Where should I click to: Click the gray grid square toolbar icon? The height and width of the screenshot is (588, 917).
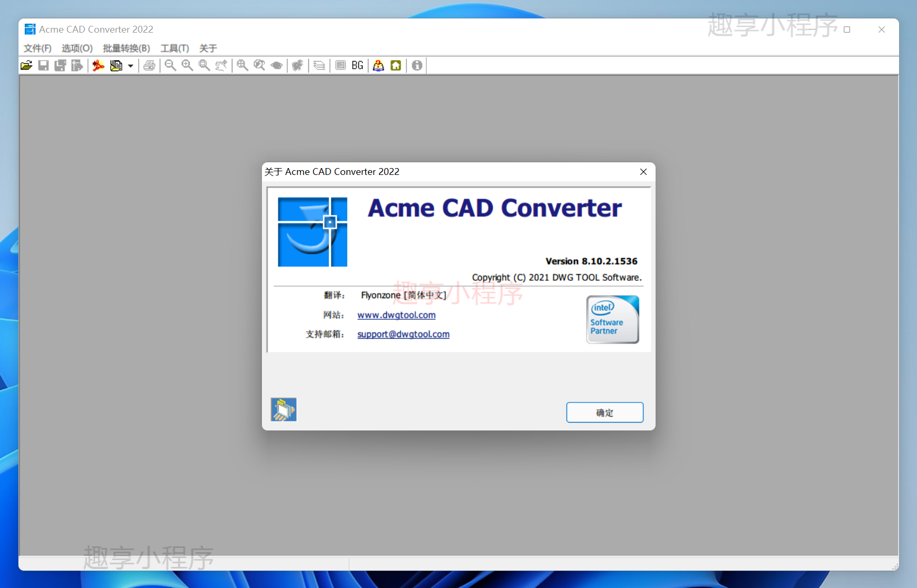(x=340, y=65)
